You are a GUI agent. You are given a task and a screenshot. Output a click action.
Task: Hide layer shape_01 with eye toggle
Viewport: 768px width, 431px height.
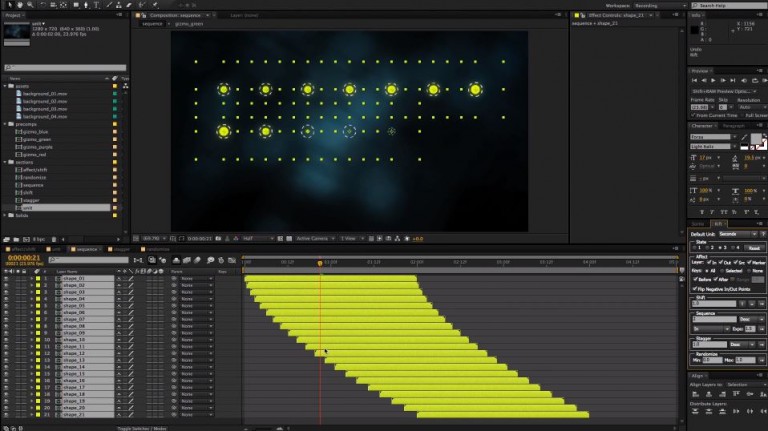[6, 279]
